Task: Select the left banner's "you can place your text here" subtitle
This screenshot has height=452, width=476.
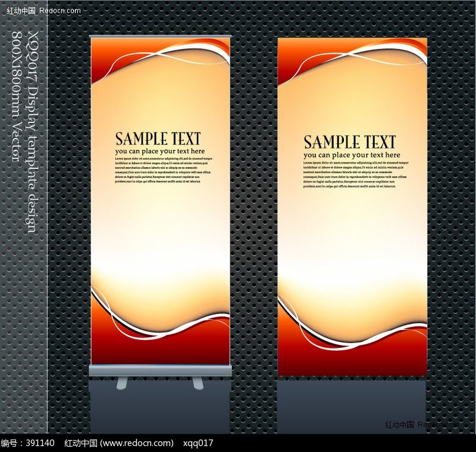Action: click(159, 152)
